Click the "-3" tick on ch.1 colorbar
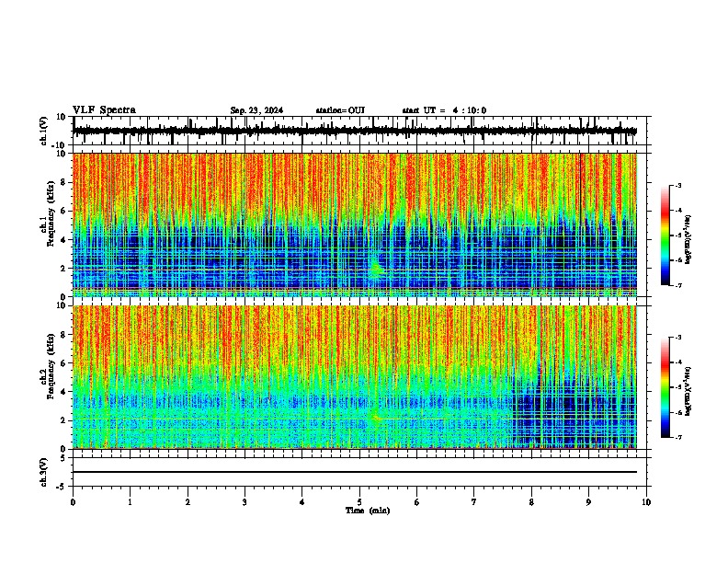This screenshot has height=563, width=728. click(678, 186)
